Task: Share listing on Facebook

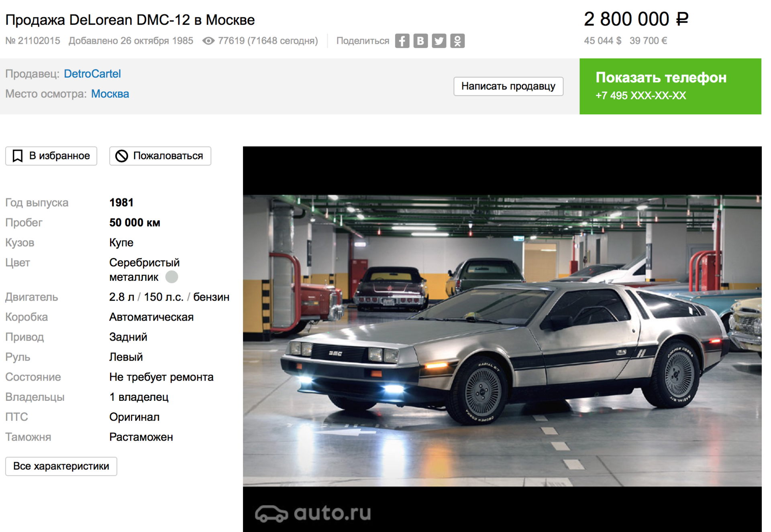Action: [x=402, y=41]
